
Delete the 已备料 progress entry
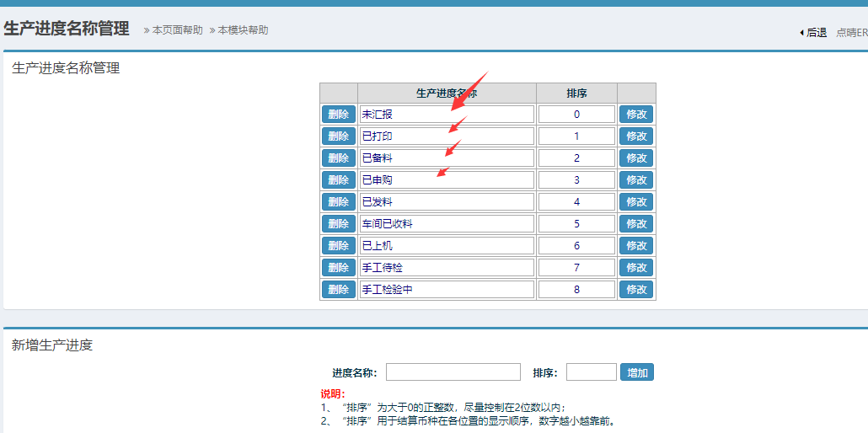point(338,158)
